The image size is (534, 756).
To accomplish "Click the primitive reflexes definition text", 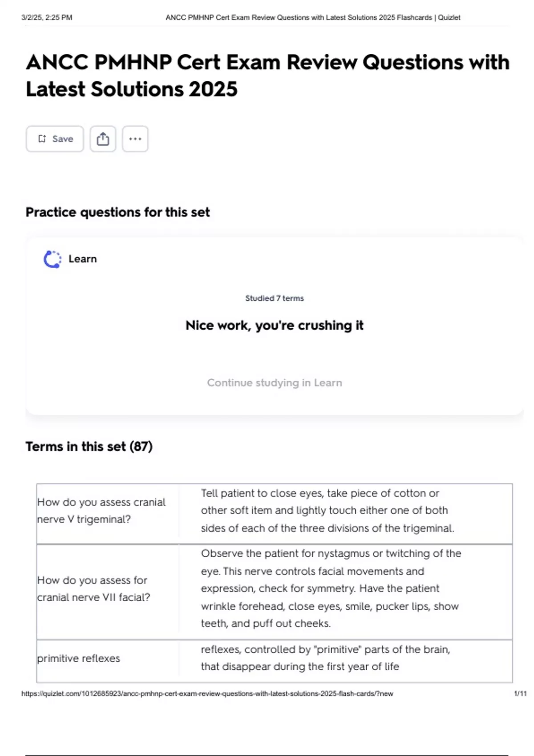I will pos(325,658).
